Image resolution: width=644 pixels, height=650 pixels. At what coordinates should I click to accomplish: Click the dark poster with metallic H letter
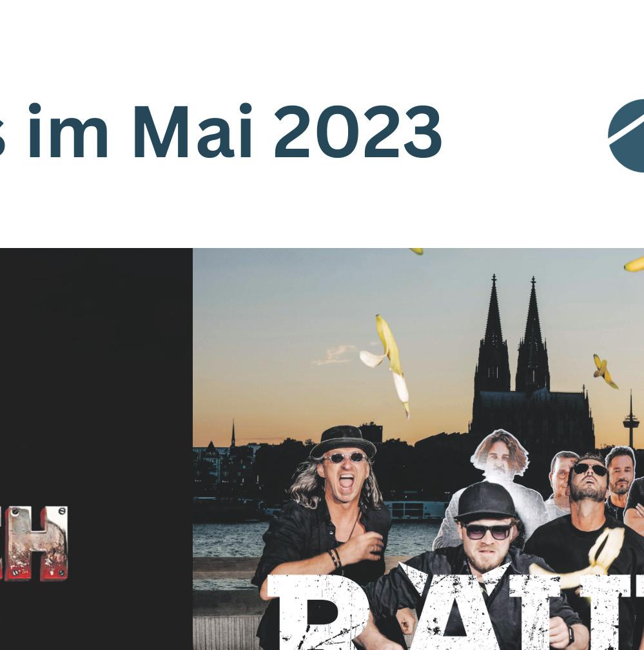(x=96, y=449)
